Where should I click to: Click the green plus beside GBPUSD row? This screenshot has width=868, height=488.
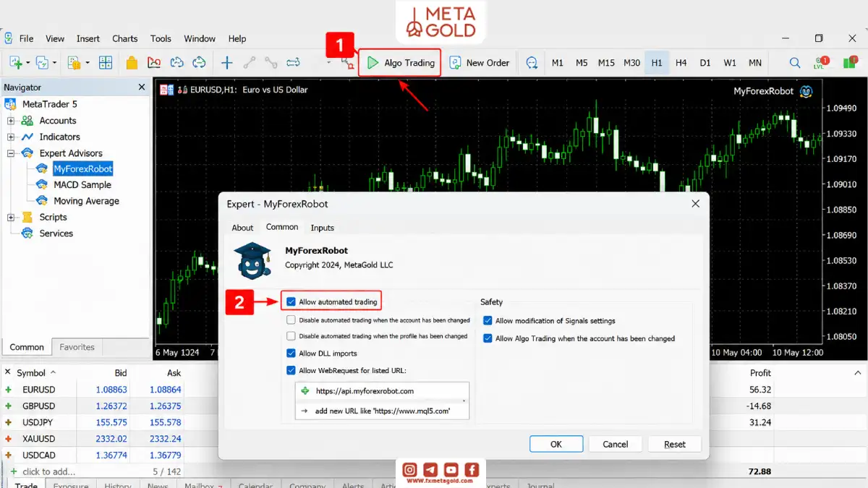click(x=9, y=406)
